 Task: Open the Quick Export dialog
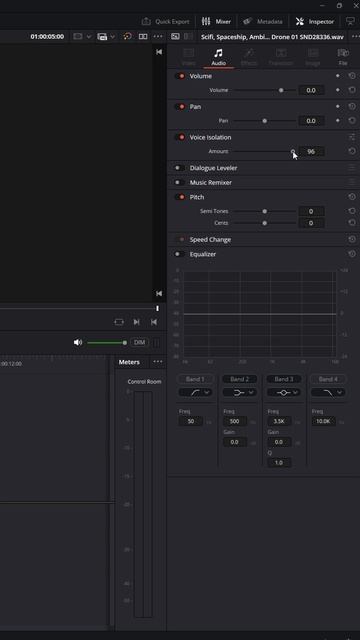click(165, 22)
